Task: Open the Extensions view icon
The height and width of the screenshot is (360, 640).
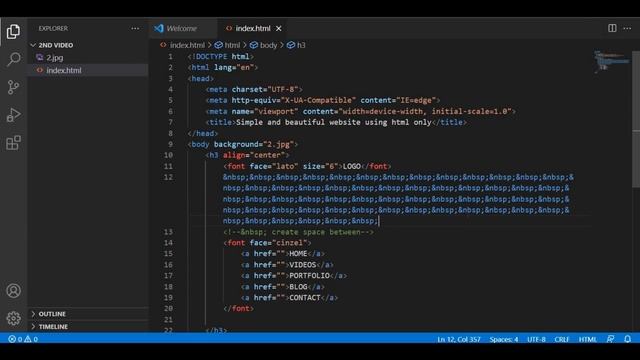Action: click(x=13, y=142)
